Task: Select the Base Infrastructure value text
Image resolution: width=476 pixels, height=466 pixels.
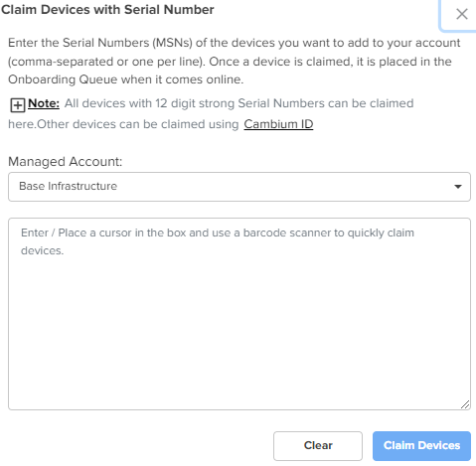Action: click(68, 186)
